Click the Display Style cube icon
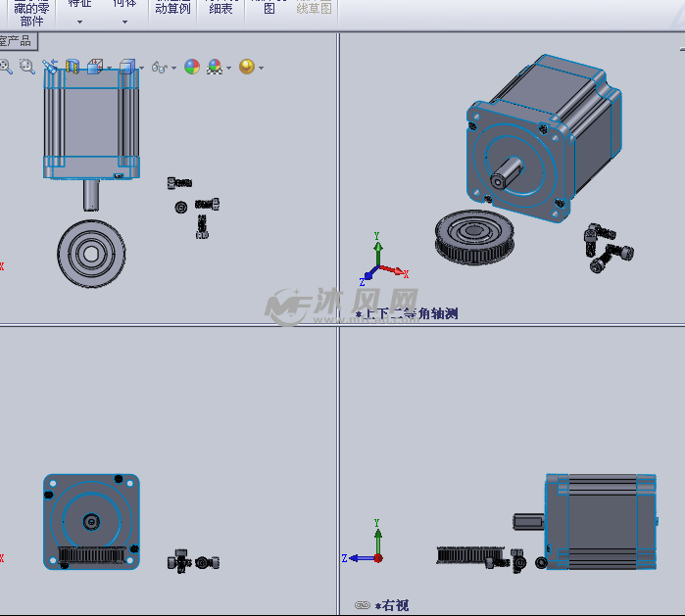Image resolution: width=685 pixels, height=616 pixels. point(125,67)
